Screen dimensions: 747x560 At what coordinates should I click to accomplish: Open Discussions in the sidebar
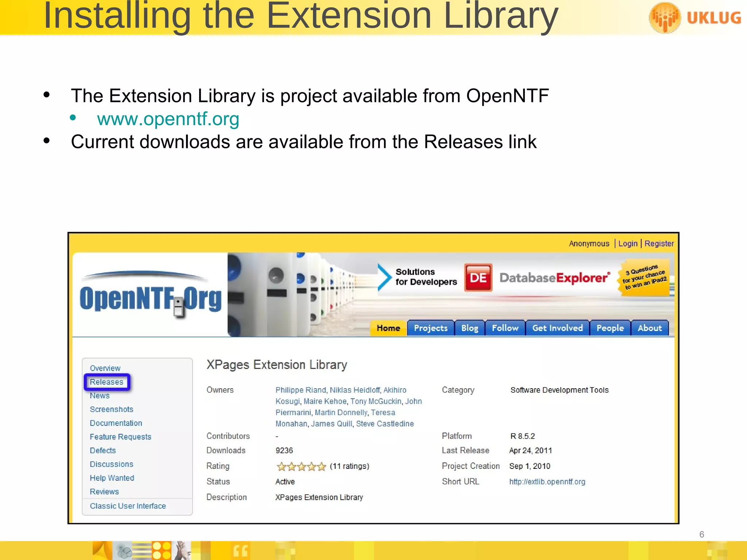tap(111, 464)
